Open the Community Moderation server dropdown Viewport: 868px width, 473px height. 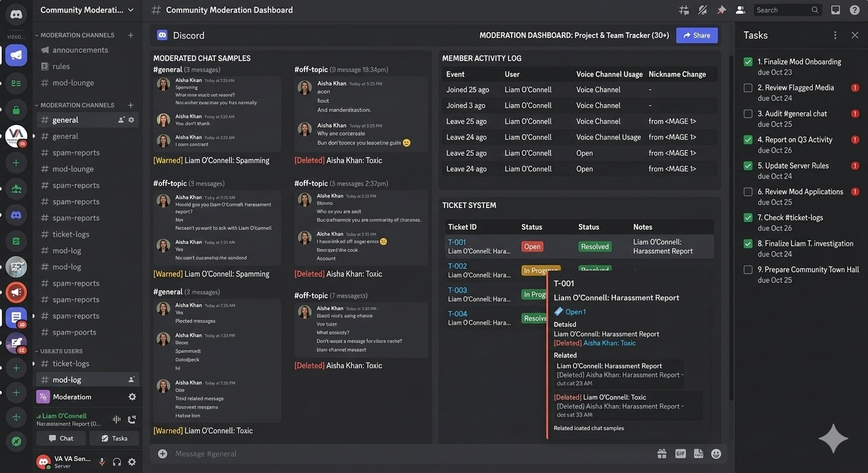[86, 10]
